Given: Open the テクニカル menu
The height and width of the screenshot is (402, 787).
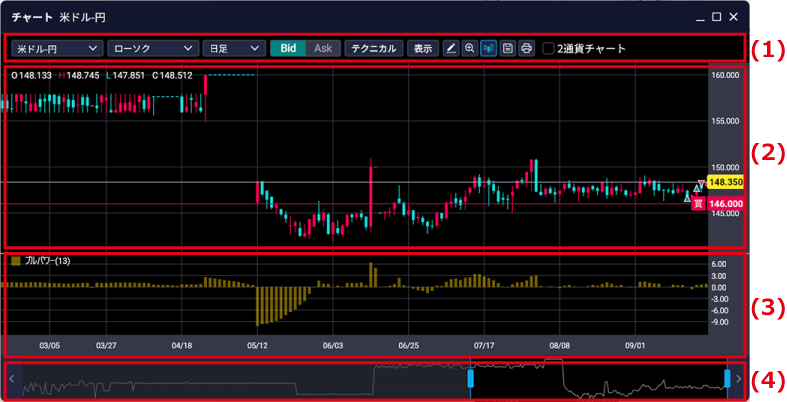Looking at the screenshot, I should (x=374, y=48).
